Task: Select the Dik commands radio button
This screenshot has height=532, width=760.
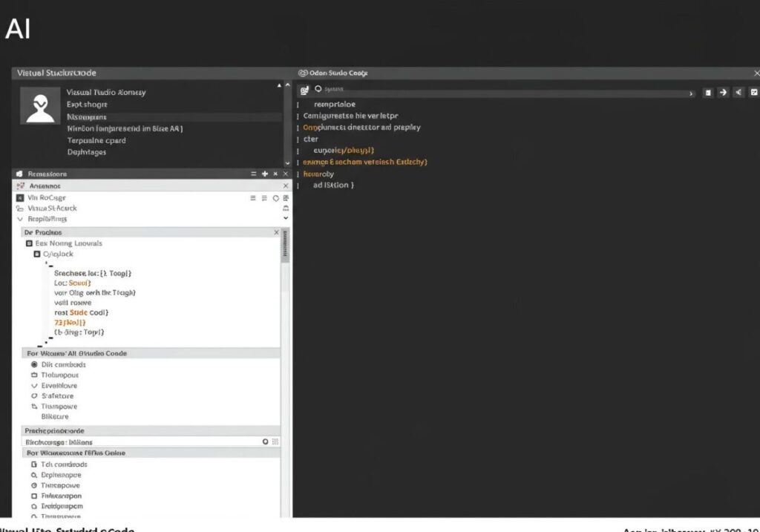Action: (34, 364)
